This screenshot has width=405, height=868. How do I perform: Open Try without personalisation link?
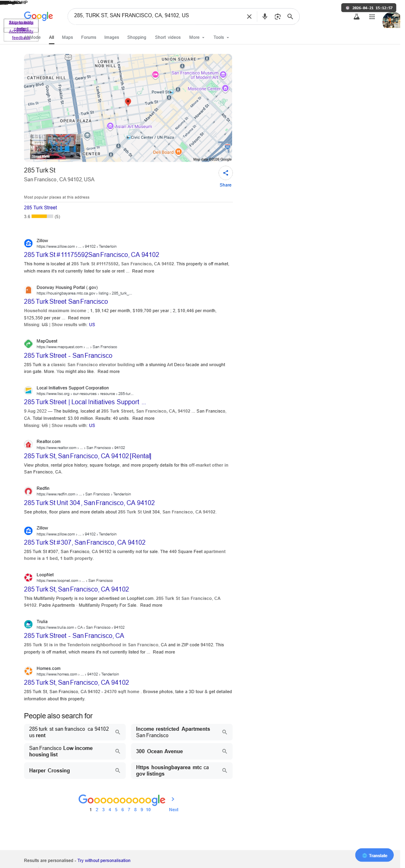click(x=104, y=860)
